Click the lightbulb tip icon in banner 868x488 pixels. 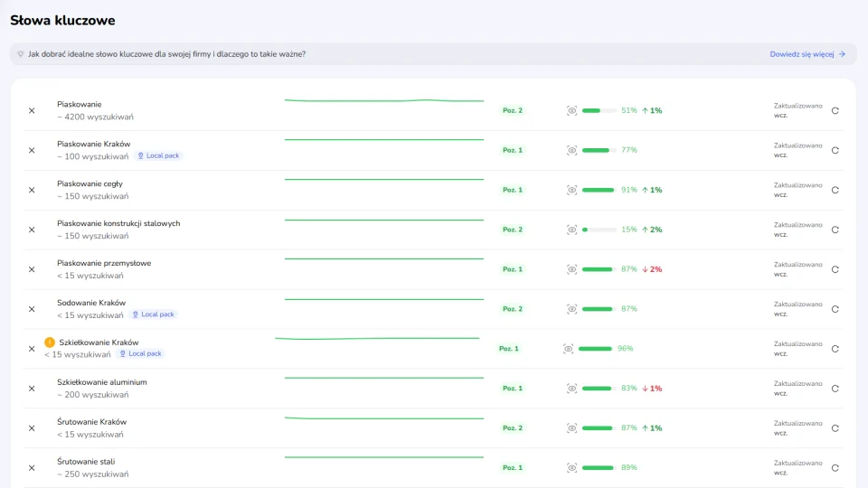[21, 54]
